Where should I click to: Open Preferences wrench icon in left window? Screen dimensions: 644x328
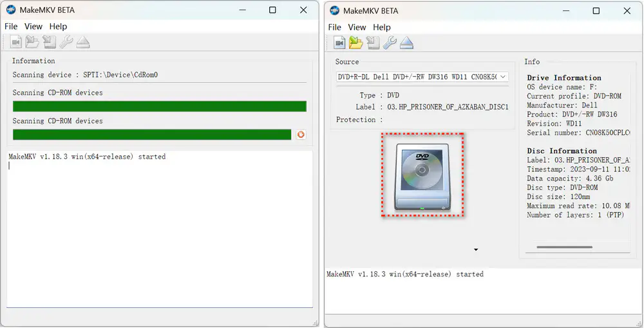pos(66,42)
